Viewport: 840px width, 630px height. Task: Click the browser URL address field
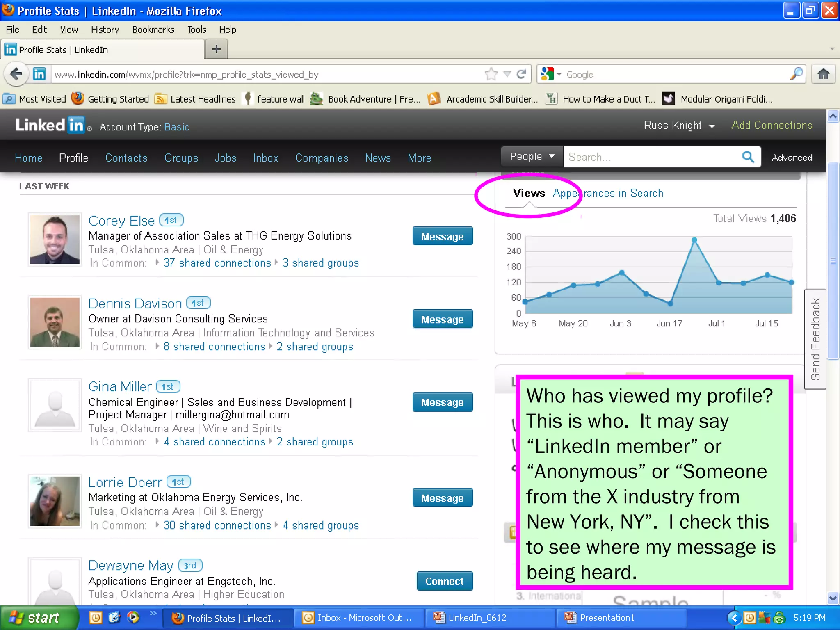pos(267,74)
